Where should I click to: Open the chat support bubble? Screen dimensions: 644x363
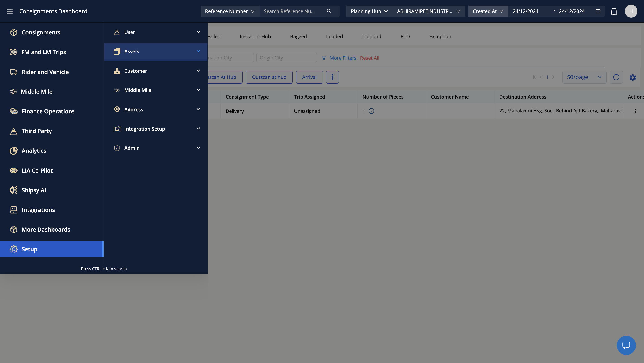626,345
